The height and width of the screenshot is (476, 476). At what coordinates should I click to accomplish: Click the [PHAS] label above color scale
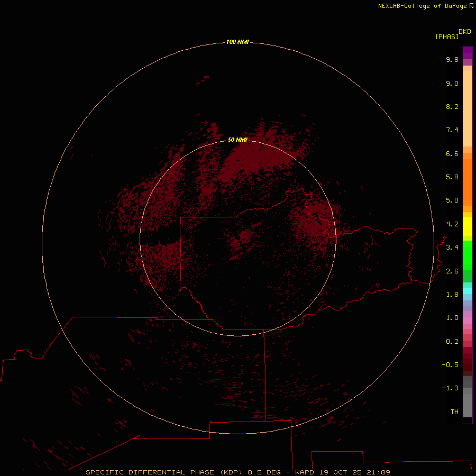447,36
